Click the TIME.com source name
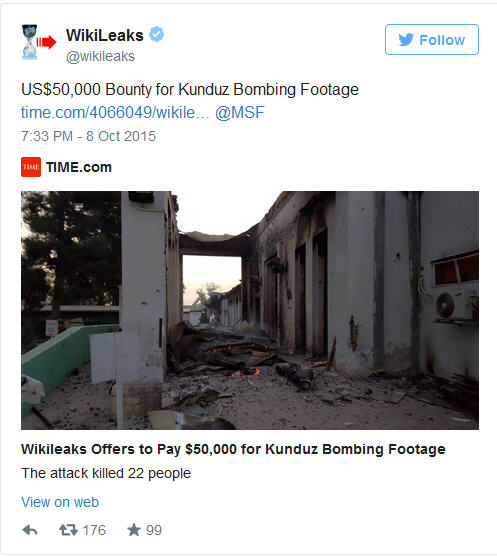 (x=79, y=167)
